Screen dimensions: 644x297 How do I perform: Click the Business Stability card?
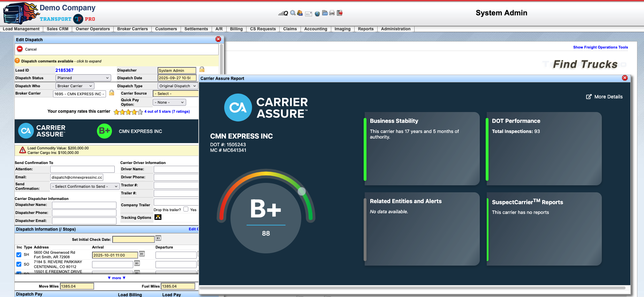[422, 149]
